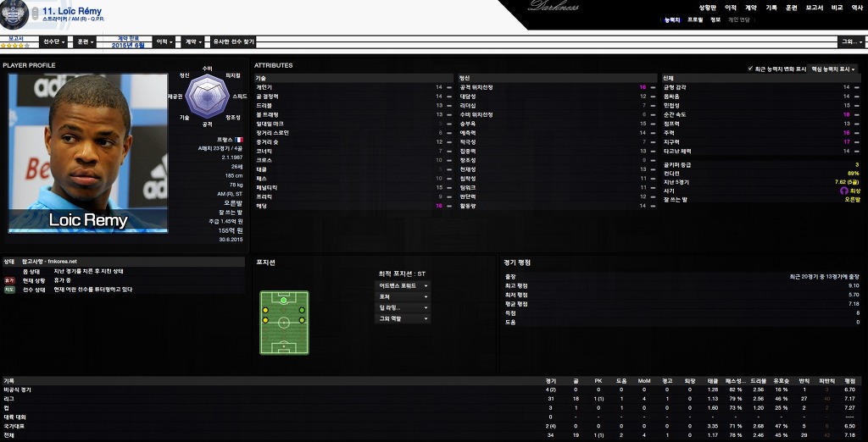Click the player switcher arrows beside Loïc Rémy
868x442 pixels.
(35, 14)
